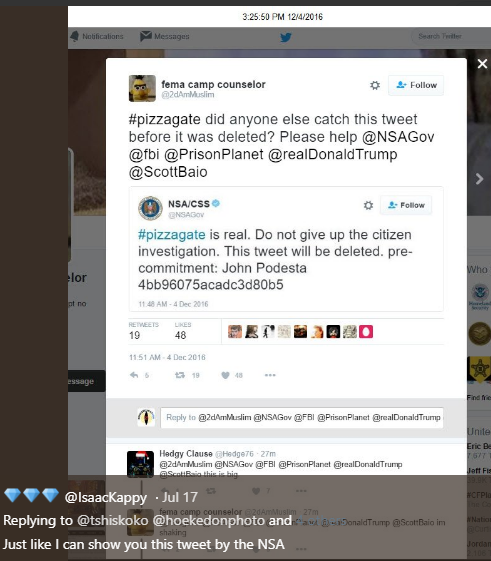
Task: Click the retweet icon showing 19
Action: (180, 375)
